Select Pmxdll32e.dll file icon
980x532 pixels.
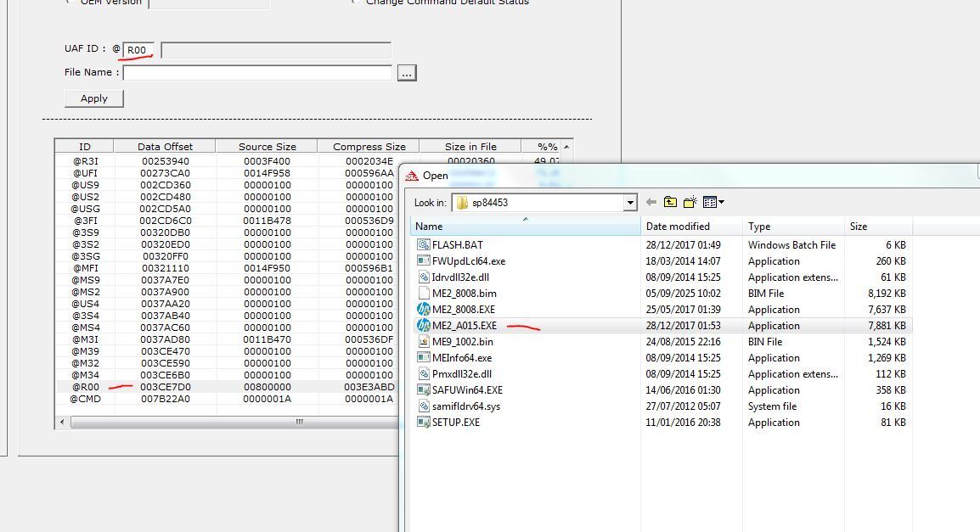coord(423,374)
